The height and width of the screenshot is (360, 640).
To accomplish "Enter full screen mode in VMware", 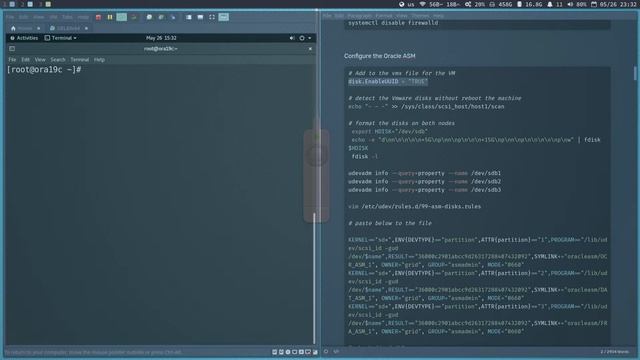I will tap(212, 17).
